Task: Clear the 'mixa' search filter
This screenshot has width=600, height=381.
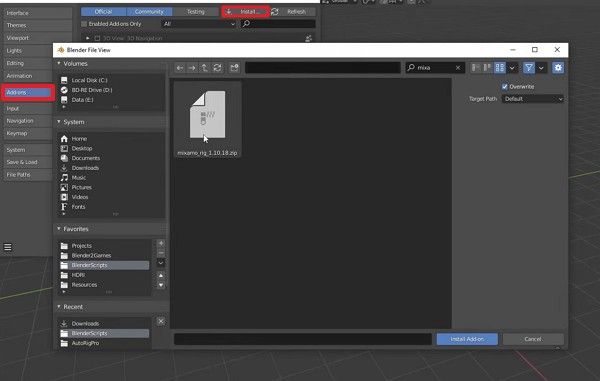Action: click(458, 68)
